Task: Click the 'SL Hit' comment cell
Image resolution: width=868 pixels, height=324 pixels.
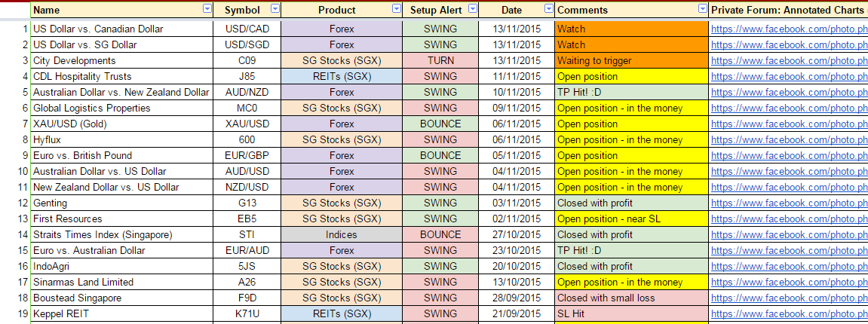Action: (631, 313)
